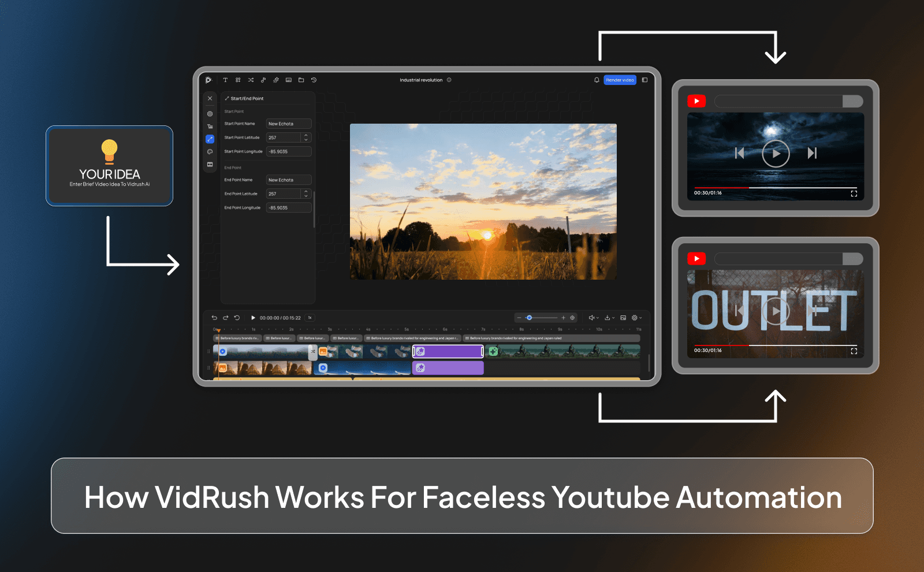Screen dimensions: 924x572
Task: Click the End Point Longitude field
Action: pos(289,207)
